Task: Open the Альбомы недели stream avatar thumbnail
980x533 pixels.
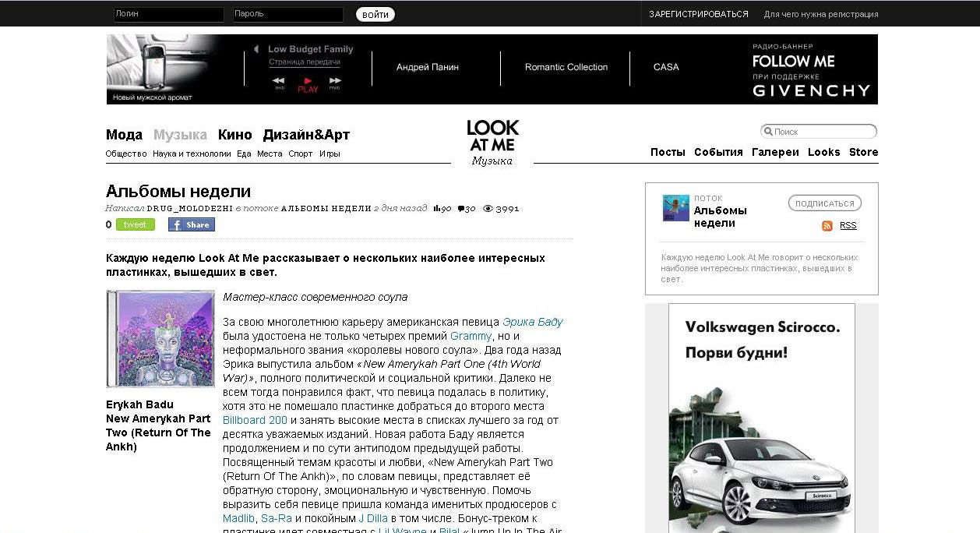Action: tap(675, 208)
